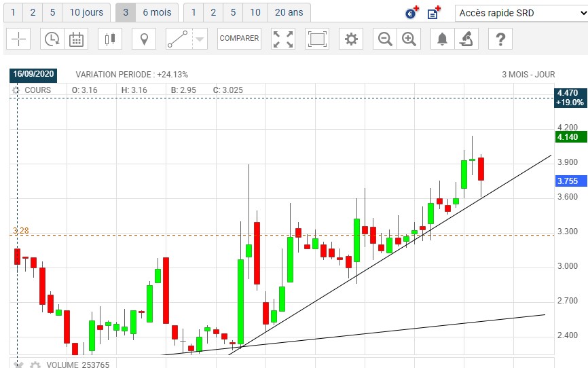
Task: Select the 6 mois period tab
Action: (x=157, y=12)
